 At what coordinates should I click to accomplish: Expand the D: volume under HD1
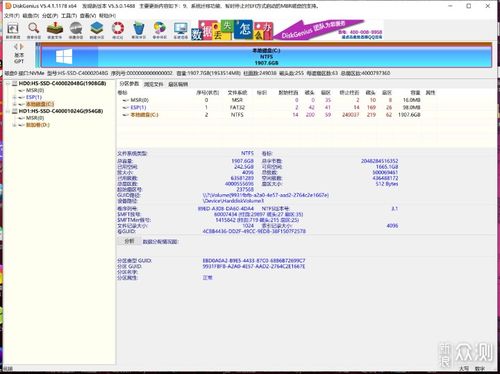tap(14, 125)
